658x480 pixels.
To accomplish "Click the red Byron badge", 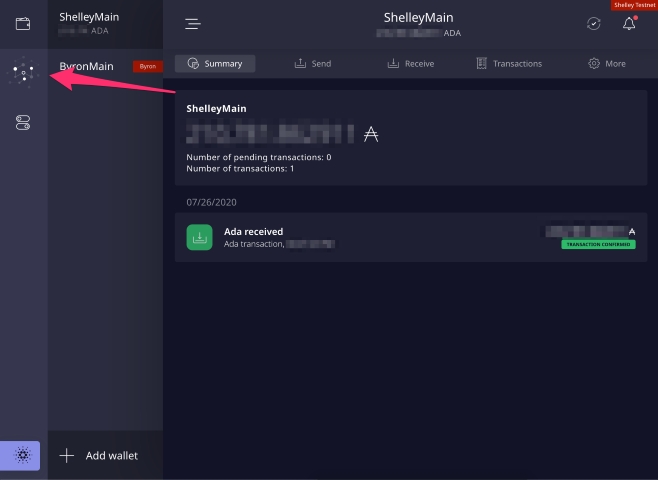I will pyautogui.click(x=147, y=66).
